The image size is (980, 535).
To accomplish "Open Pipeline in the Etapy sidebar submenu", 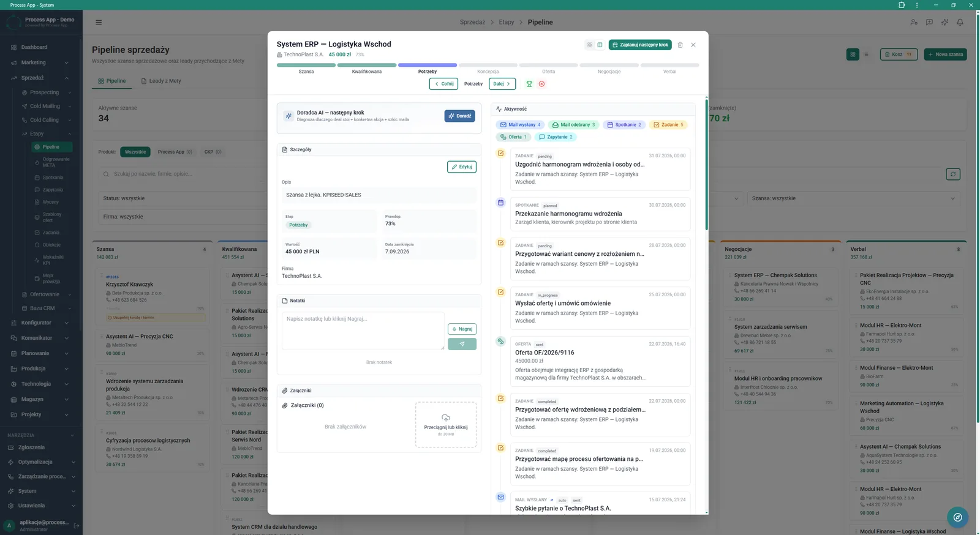I will click(51, 147).
